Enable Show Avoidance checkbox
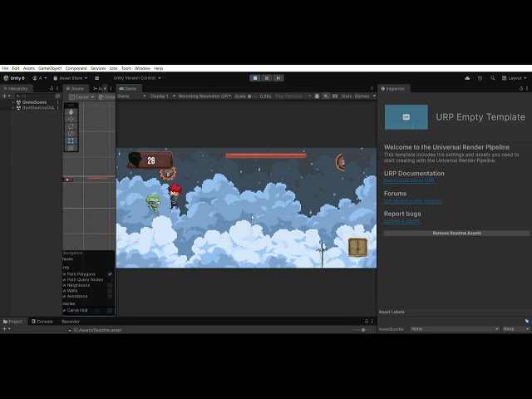Image resolution: width=532 pixels, height=399 pixels. pyautogui.click(x=110, y=296)
